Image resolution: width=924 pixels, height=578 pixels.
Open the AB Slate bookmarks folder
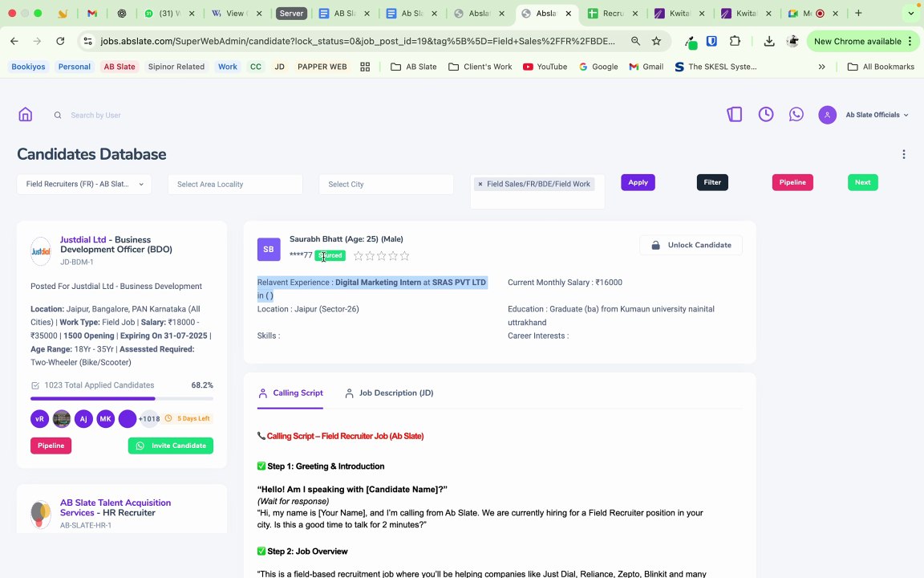point(414,67)
